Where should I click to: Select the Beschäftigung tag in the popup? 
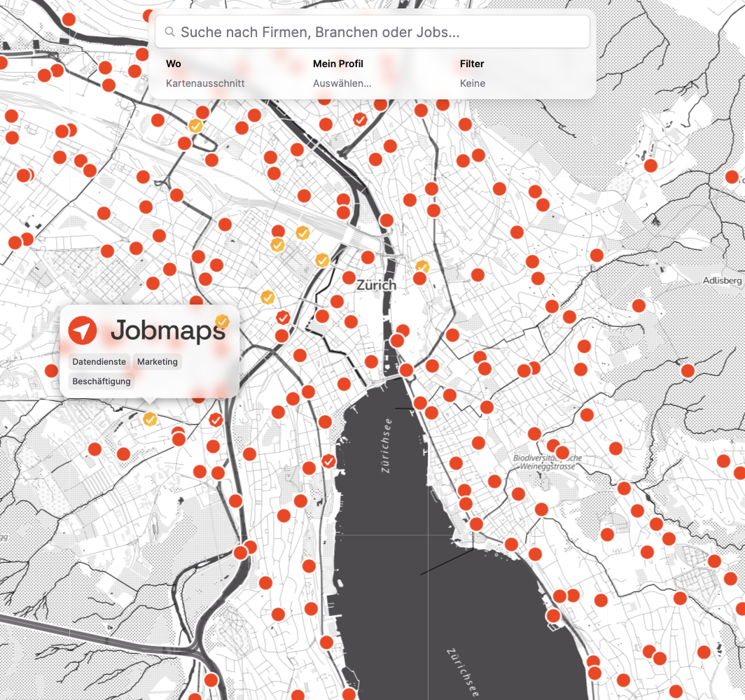(x=102, y=381)
